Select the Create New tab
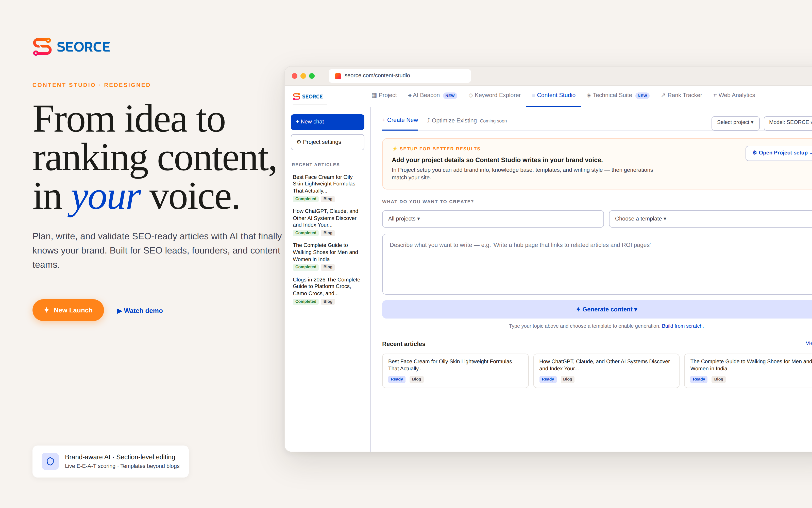This screenshot has width=812, height=508. coord(400,120)
